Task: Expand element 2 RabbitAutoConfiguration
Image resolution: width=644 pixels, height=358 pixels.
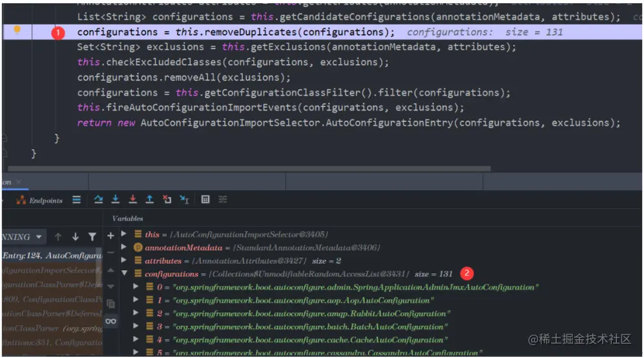Action: (136, 313)
